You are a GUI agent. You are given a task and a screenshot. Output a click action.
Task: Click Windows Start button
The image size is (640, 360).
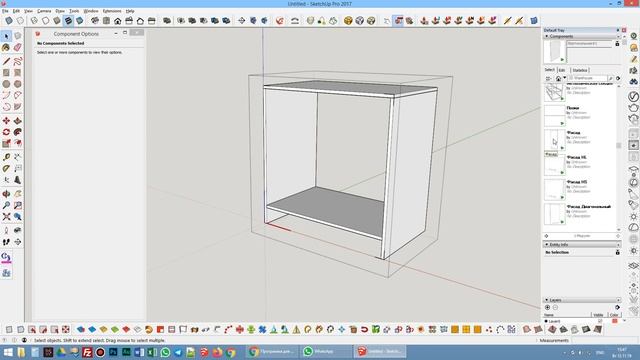click(x=8, y=352)
